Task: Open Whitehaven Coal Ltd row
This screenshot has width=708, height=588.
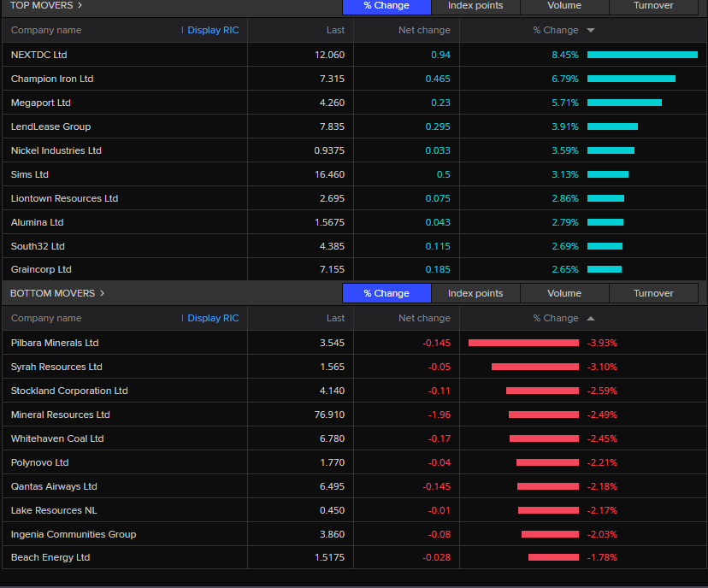Action: point(354,438)
